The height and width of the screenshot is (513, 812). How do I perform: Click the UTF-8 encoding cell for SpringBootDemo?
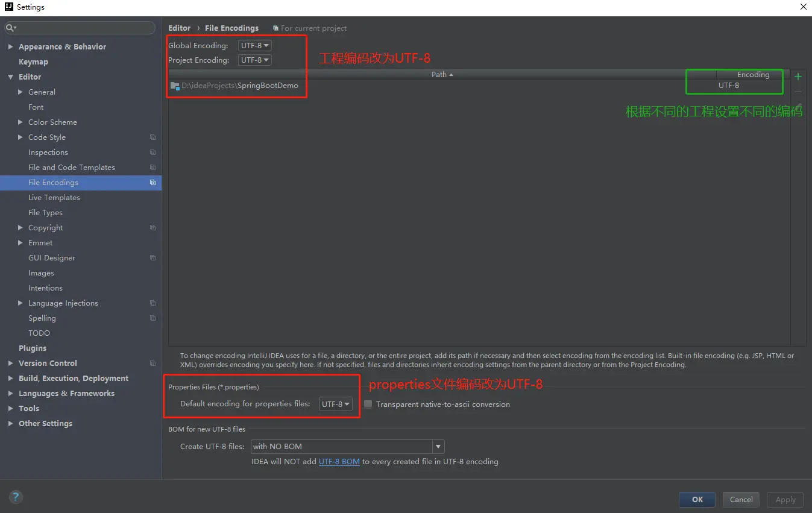pyautogui.click(x=753, y=86)
